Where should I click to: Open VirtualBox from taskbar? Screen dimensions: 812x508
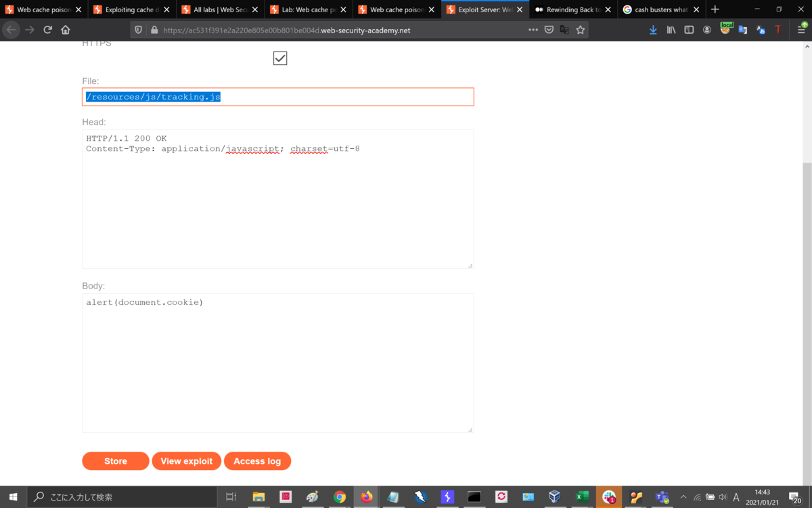[555, 496]
